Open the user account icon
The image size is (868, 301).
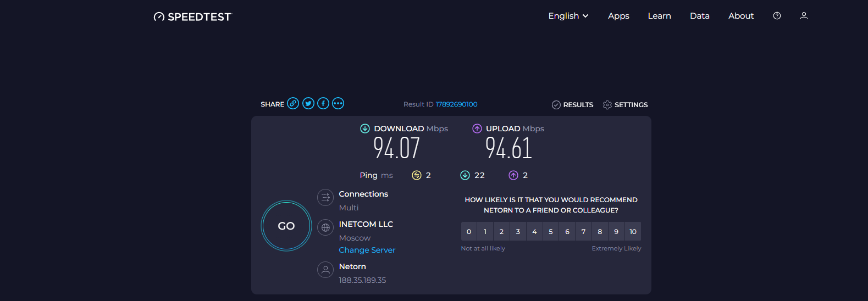click(x=804, y=16)
